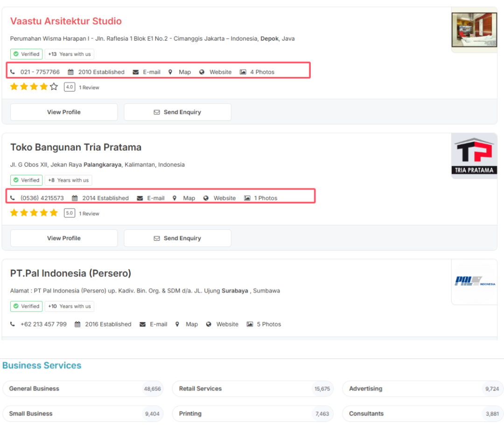The height and width of the screenshot is (425, 504).
Task: Send Enquiry to Vaastu Arsitektur Studio
Action: coord(178,112)
